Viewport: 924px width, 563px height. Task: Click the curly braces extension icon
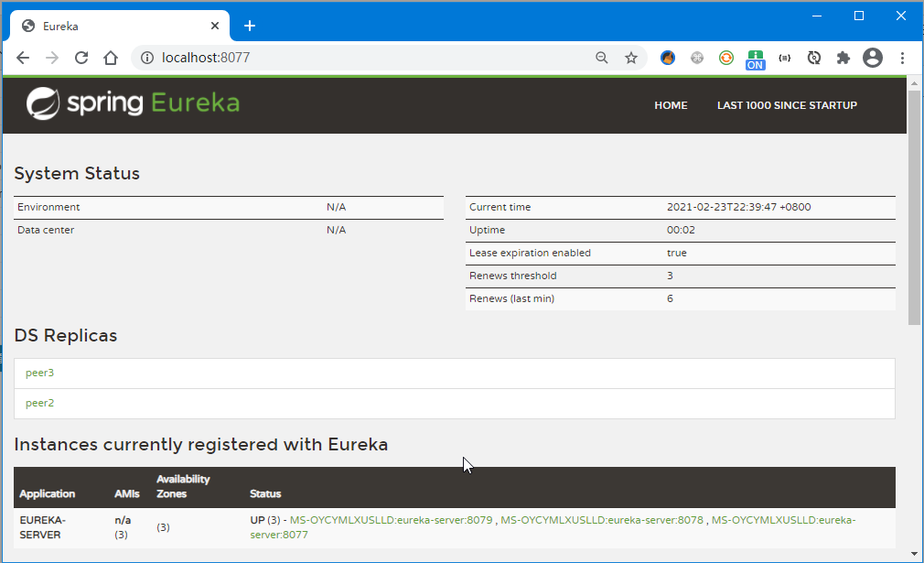[x=784, y=58]
